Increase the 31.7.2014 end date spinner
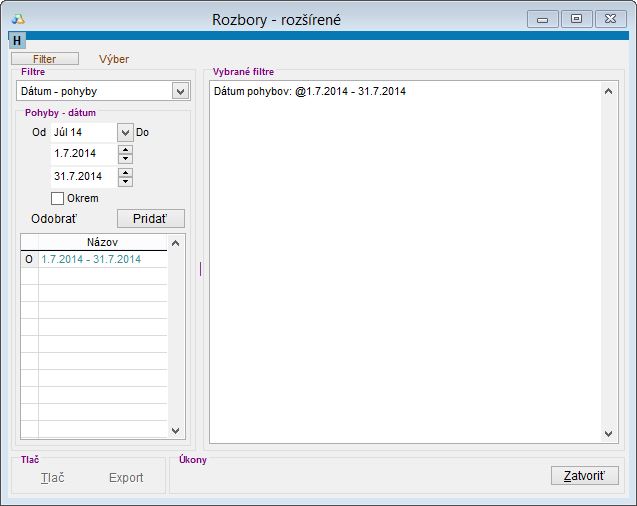This screenshot has width=637, height=506. point(125,172)
